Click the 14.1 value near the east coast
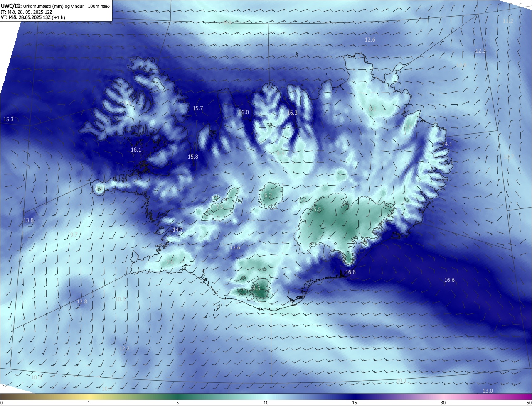The width and height of the screenshot is (532, 406). pyautogui.click(x=447, y=144)
